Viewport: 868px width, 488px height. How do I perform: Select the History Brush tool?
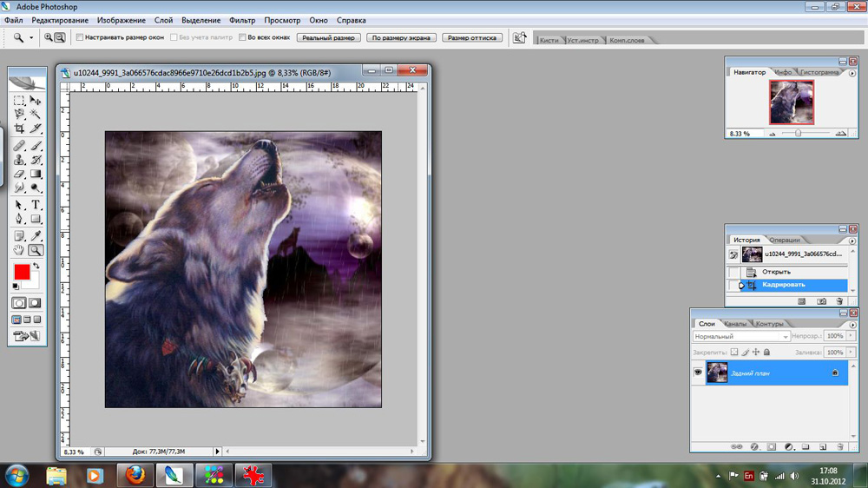click(x=36, y=160)
